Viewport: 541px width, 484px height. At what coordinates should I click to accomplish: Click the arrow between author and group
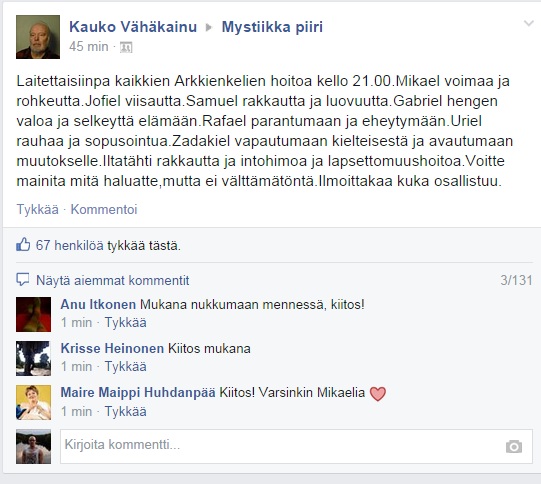click(x=209, y=28)
